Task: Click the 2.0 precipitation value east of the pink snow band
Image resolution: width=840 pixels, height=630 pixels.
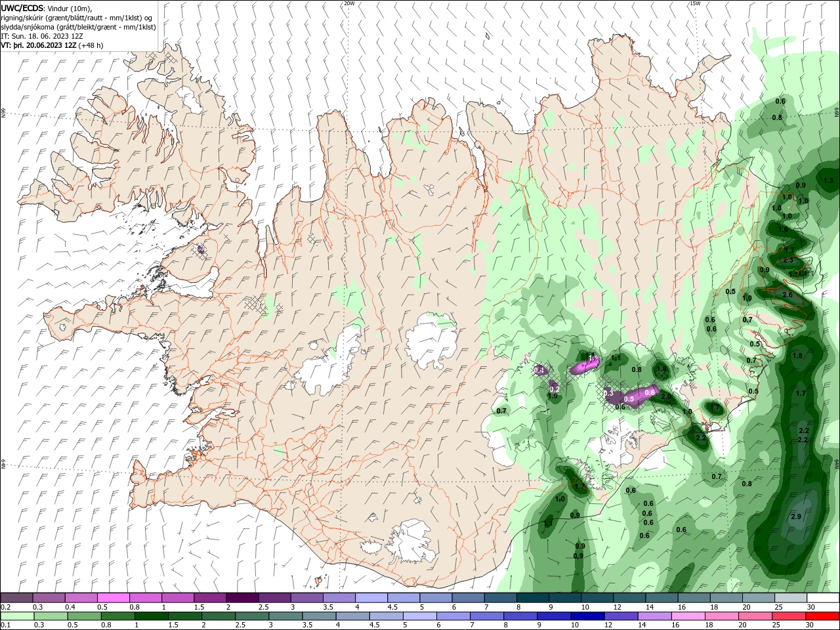Action: (x=666, y=397)
